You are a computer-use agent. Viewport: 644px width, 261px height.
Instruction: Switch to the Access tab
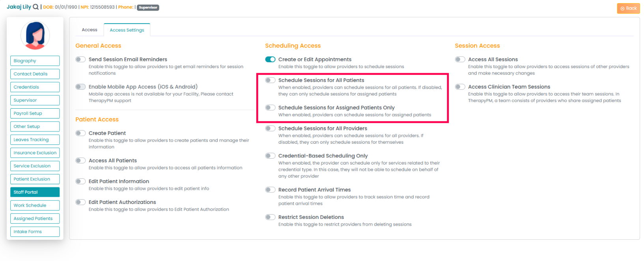tap(90, 30)
